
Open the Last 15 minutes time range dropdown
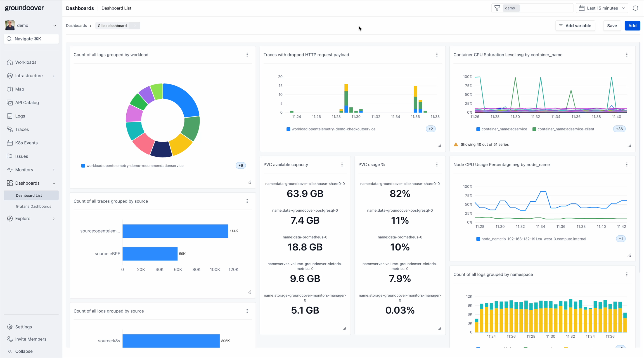tap(602, 8)
